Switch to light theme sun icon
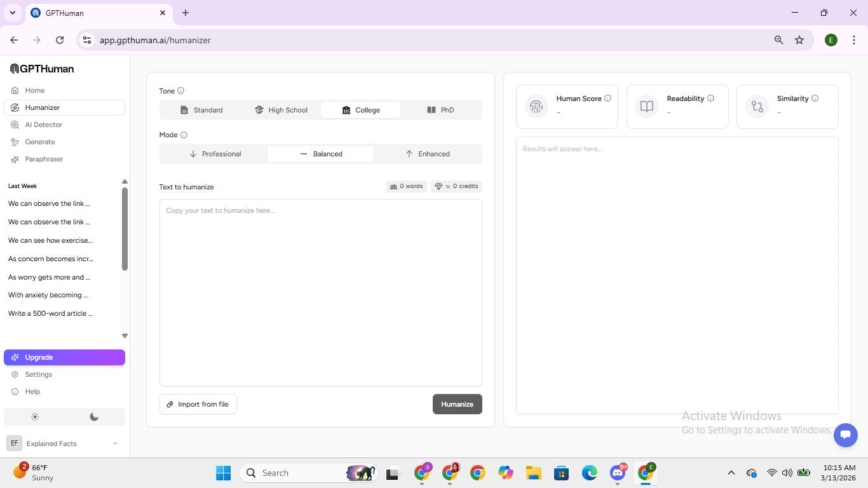 coord(34,417)
